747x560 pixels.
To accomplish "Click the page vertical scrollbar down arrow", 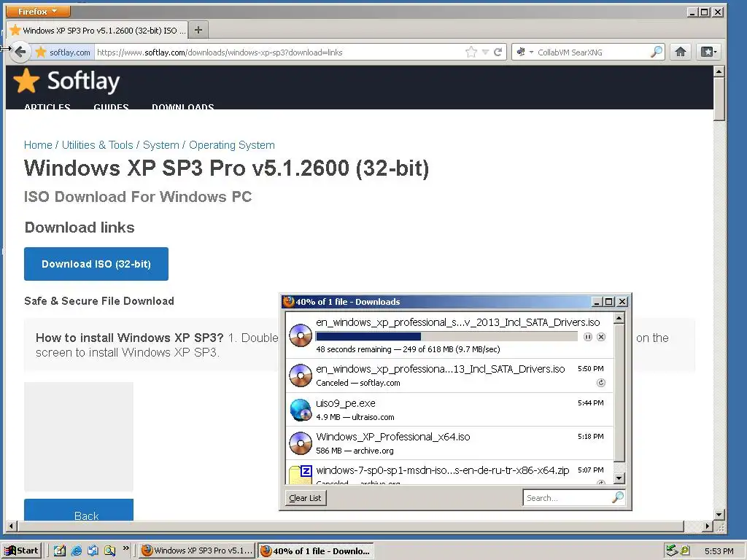I will 719,514.
